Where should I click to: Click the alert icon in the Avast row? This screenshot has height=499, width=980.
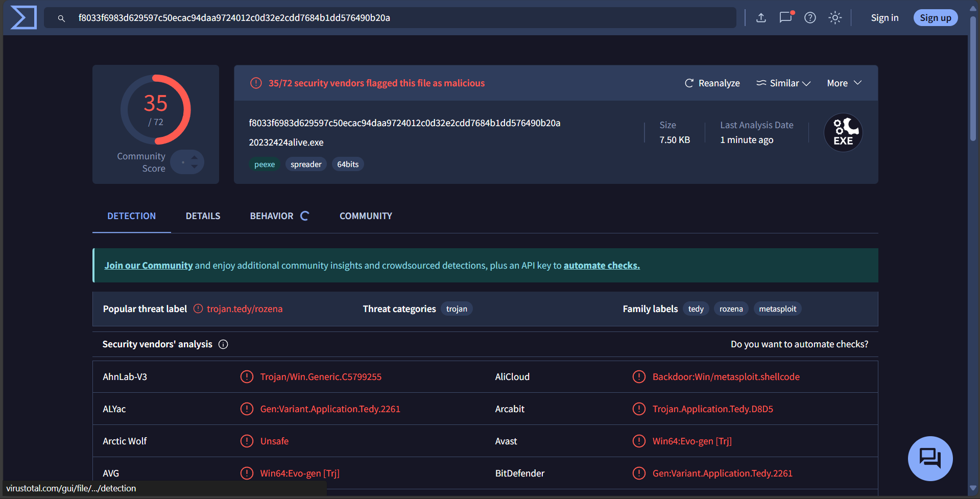(639, 441)
